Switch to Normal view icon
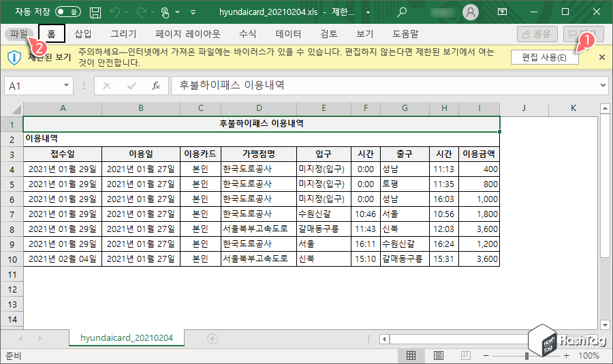 [x=411, y=355]
